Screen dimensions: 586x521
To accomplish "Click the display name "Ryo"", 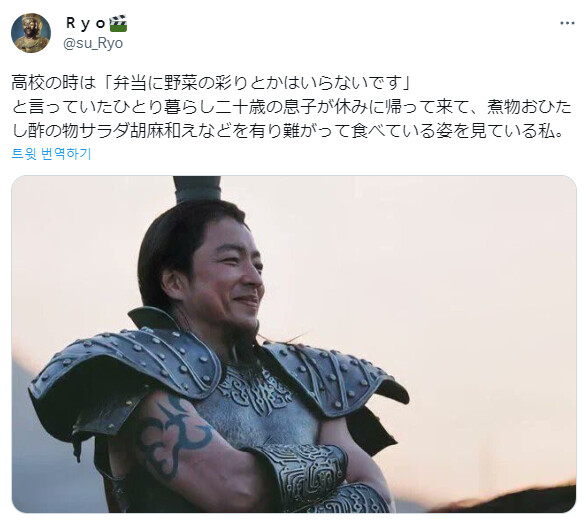I will coord(86,23).
